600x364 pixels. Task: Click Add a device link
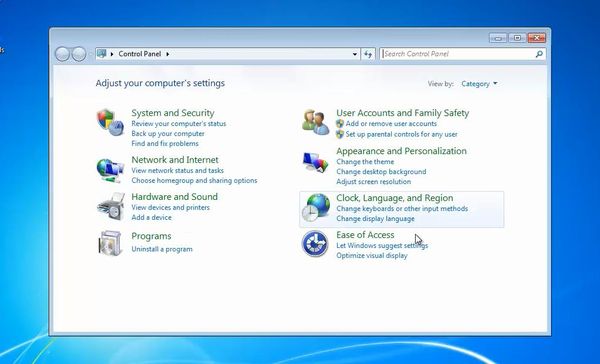(x=152, y=217)
